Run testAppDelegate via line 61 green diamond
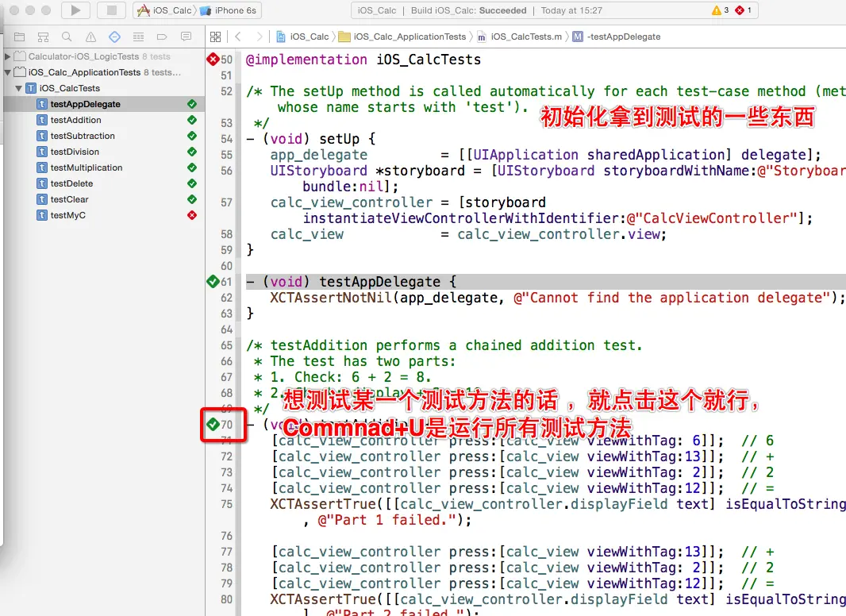 tap(213, 281)
